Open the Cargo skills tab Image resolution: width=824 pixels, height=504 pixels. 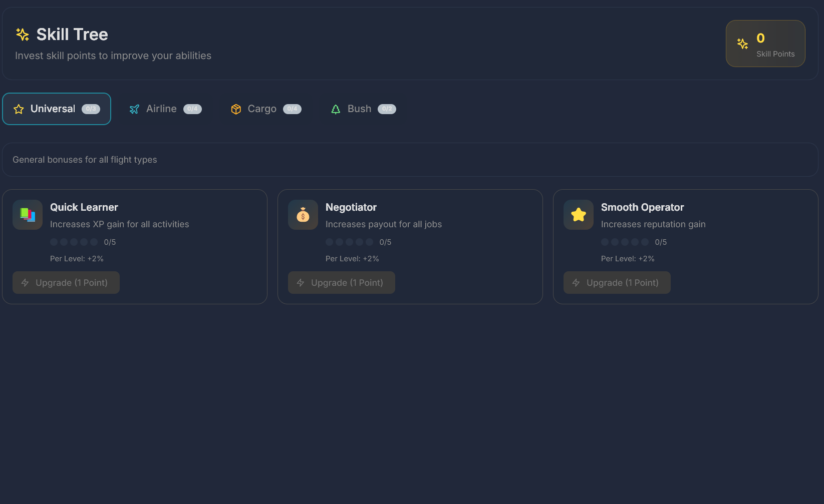pos(262,109)
